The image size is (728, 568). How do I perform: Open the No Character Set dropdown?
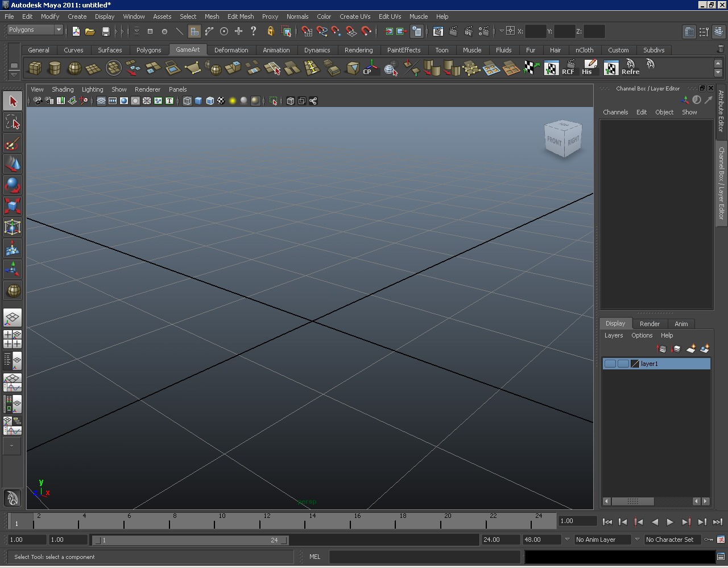click(x=673, y=540)
